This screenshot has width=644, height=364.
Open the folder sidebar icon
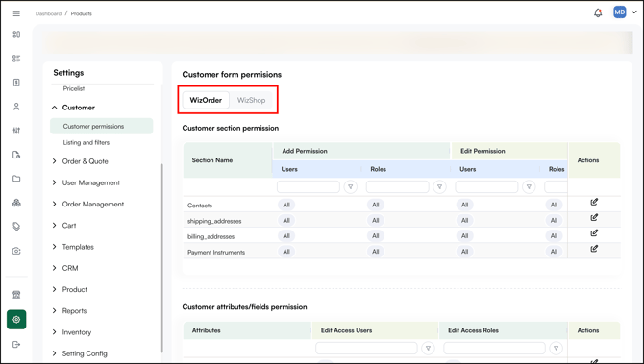coord(16,179)
